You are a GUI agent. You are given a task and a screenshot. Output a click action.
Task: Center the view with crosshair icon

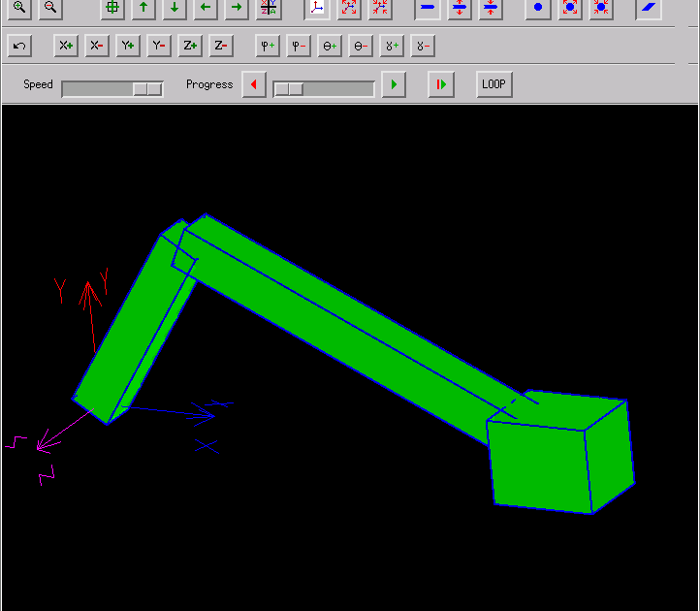tap(112, 8)
